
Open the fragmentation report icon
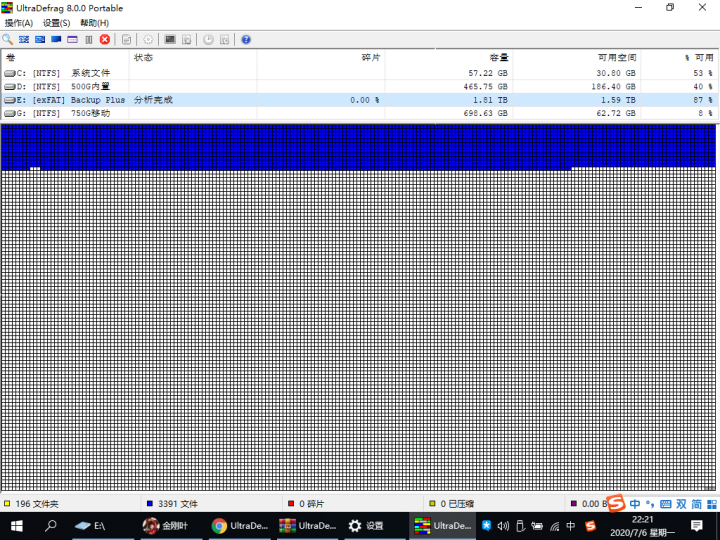coord(126,39)
